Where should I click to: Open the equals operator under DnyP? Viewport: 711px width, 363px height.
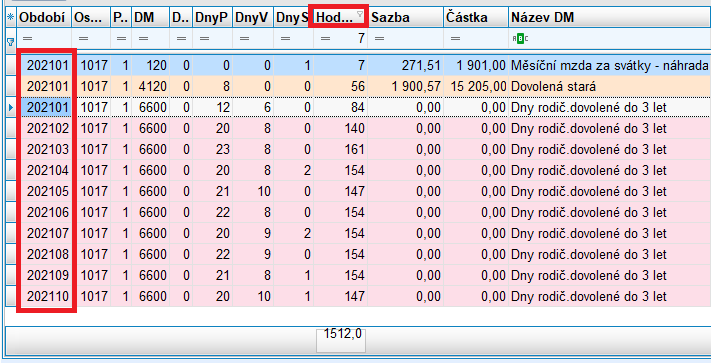coord(204,39)
